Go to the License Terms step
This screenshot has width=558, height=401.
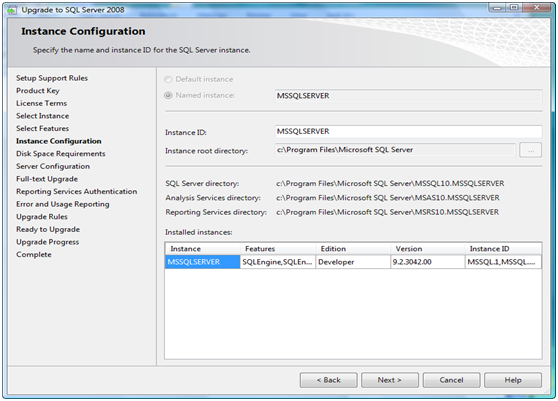pyautogui.click(x=41, y=103)
